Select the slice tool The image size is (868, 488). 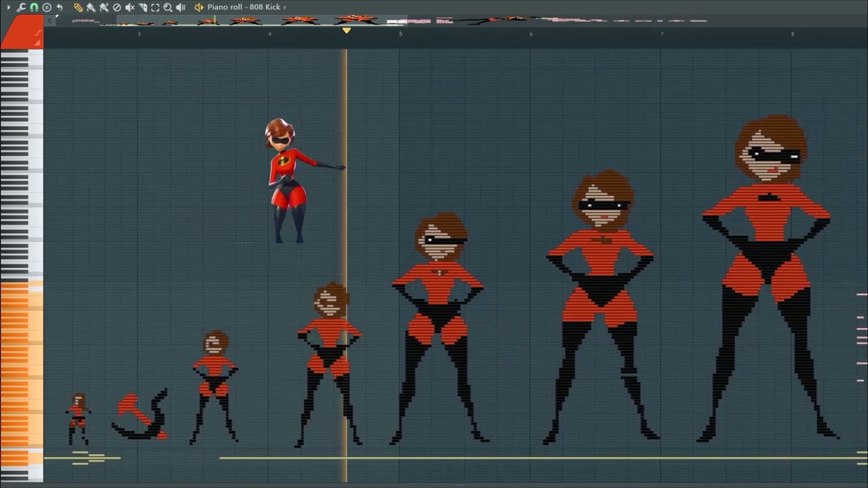pyautogui.click(x=142, y=7)
